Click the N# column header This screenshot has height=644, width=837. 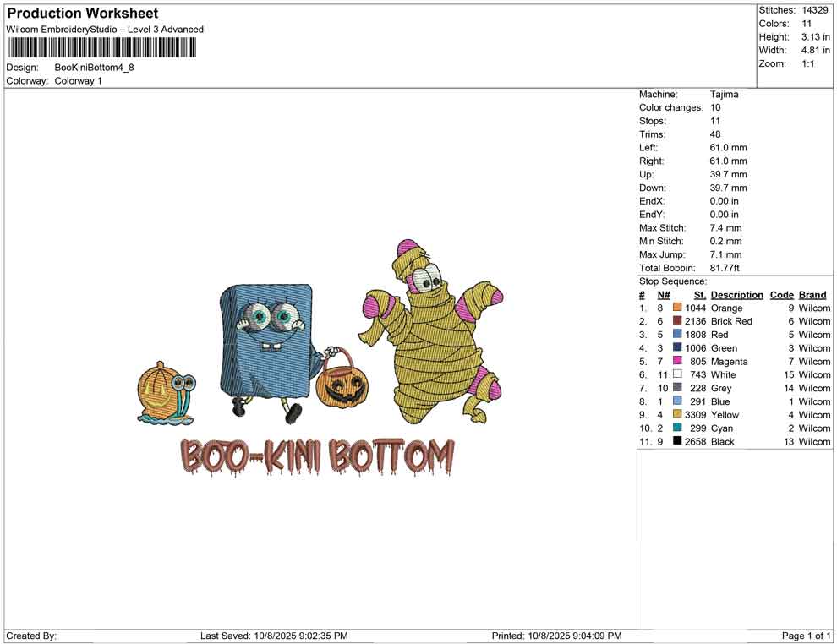pos(664,294)
